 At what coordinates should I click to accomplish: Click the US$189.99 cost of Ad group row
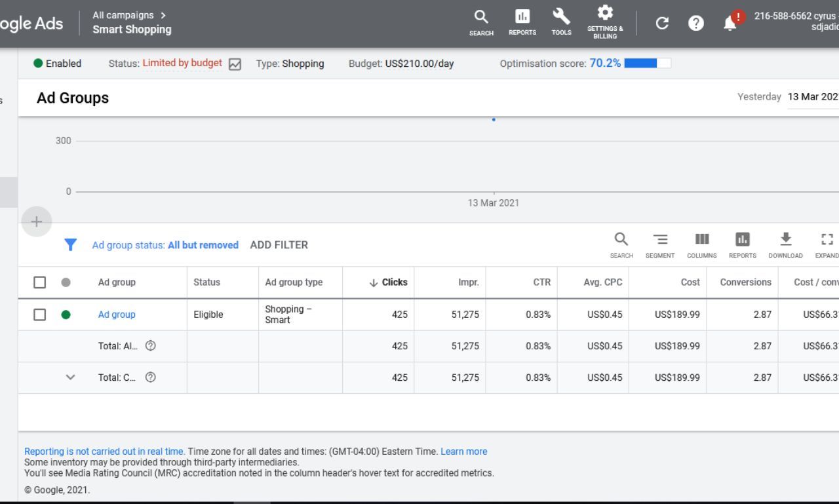click(x=677, y=315)
